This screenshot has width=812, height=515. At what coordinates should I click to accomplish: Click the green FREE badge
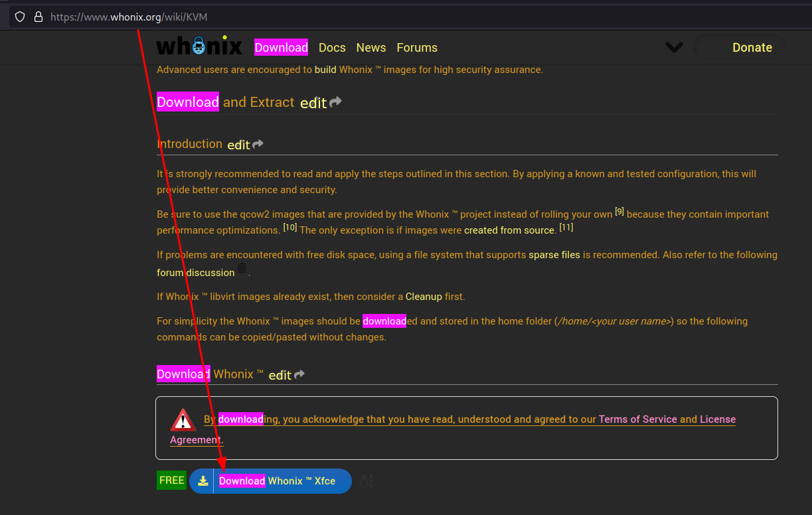(172, 480)
